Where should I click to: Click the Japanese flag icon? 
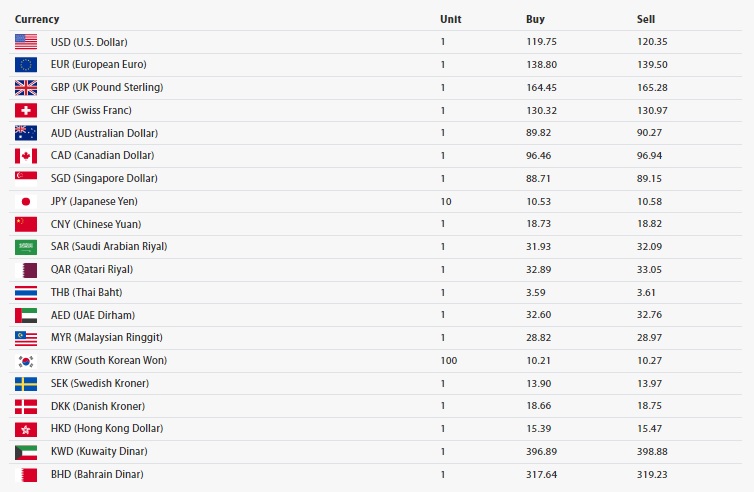[x=26, y=201]
